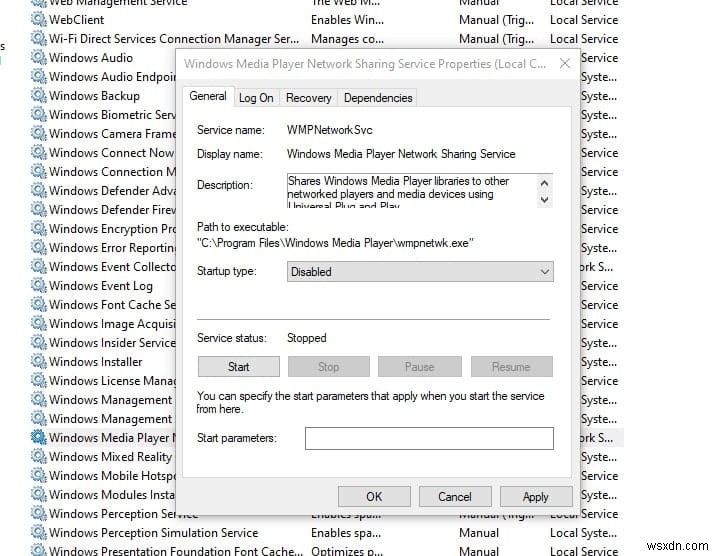Click gear icon of Windows Insider Service
720x556 pixels.
pos(39,343)
